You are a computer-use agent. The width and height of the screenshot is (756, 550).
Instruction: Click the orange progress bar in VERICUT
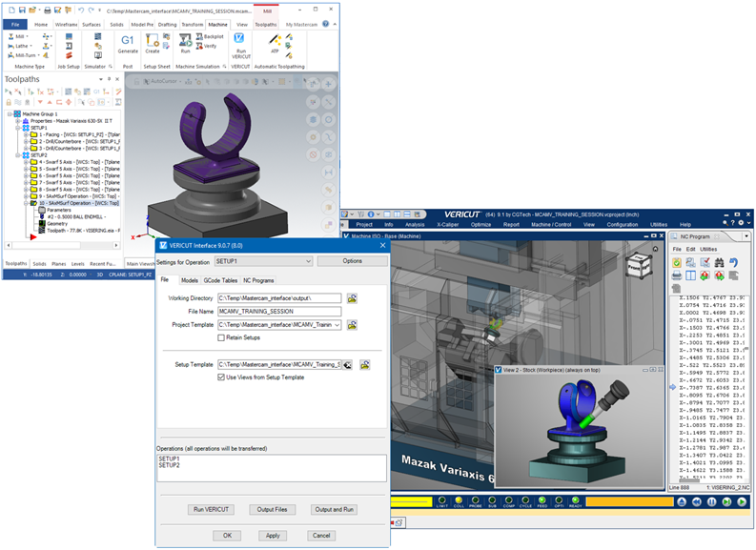tap(629, 501)
